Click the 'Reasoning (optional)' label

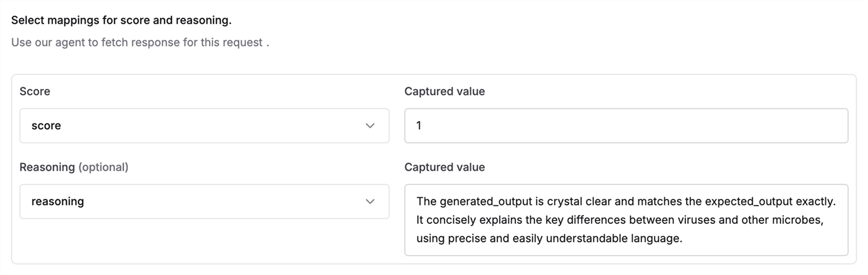click(x=74, y=167)
